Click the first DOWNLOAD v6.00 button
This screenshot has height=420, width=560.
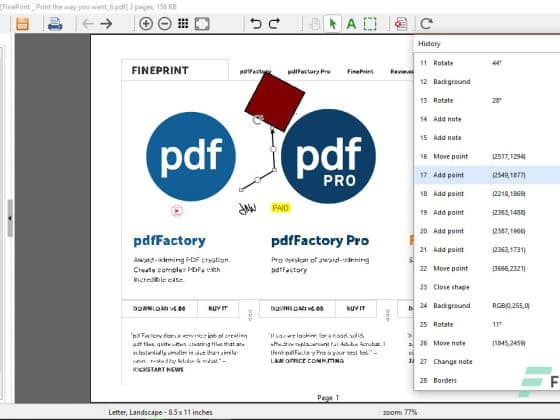coord(159,309)
